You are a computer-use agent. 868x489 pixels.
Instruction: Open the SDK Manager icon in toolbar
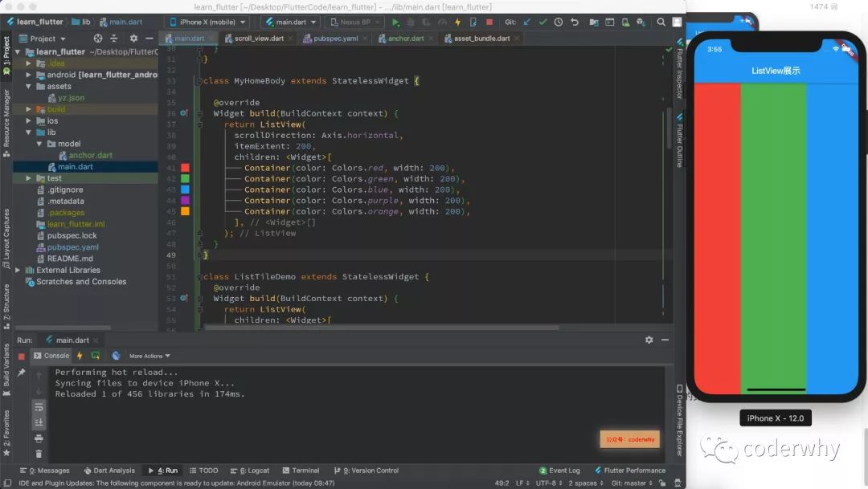coord(641,22)
